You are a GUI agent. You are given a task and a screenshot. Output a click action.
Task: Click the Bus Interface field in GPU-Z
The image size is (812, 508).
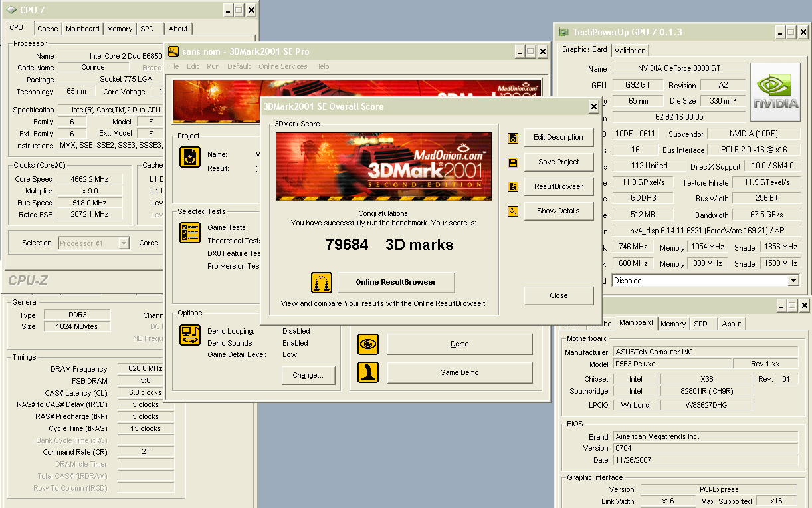[x=755, y=150]
